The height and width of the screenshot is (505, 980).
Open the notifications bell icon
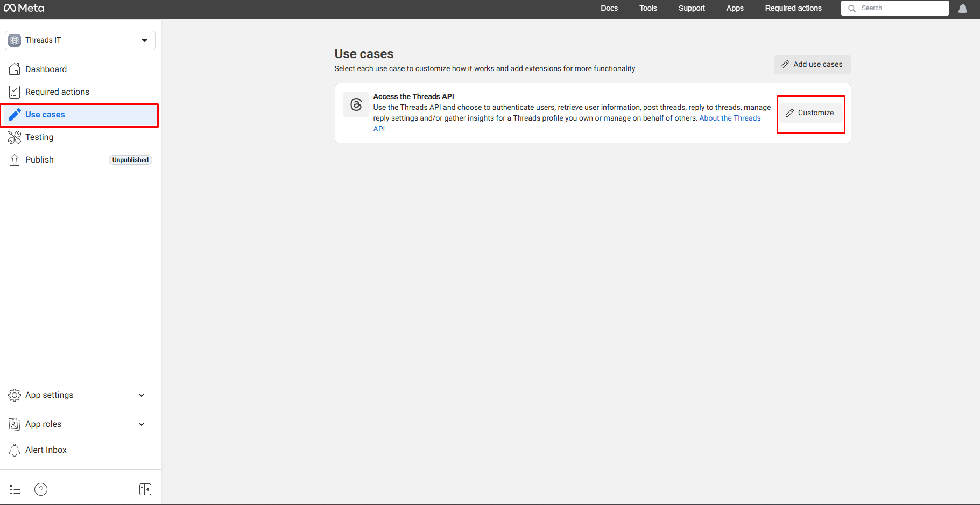pos(962,8)
